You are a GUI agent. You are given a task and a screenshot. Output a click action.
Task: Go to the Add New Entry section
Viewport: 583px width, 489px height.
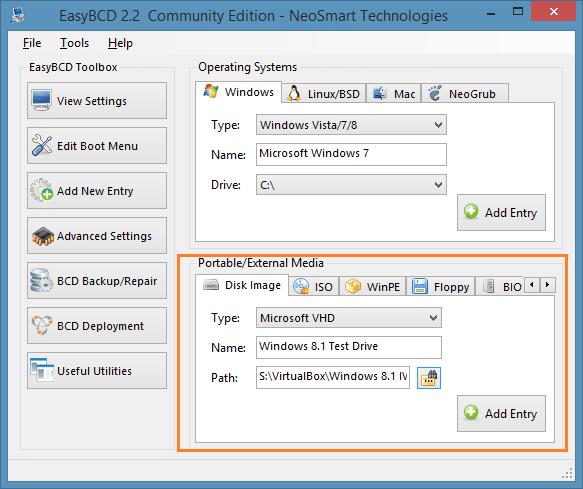(97, 191)
